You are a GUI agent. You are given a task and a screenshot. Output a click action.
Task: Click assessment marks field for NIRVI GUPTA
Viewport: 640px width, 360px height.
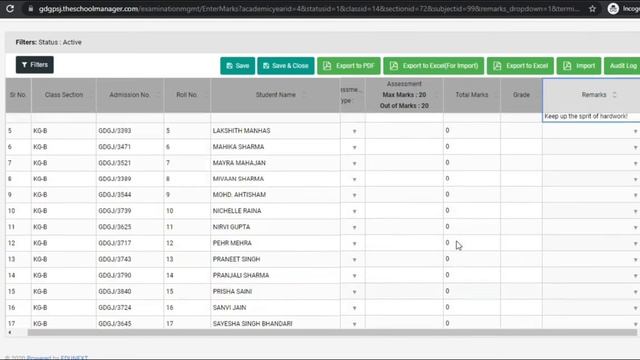404,227
